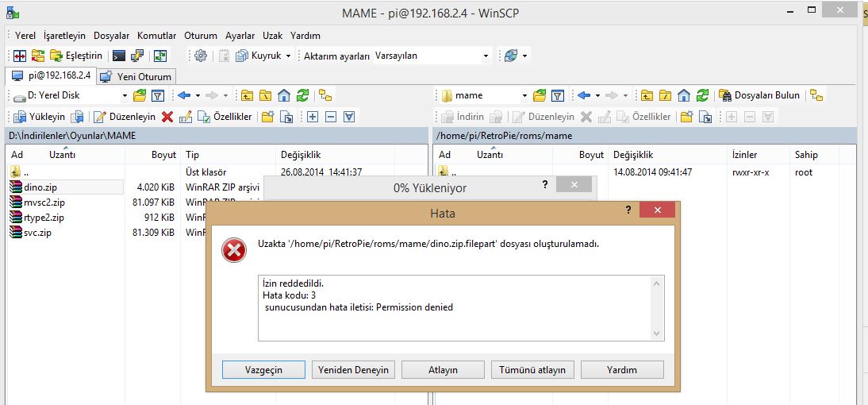Click the Filter icon in remote panel
This screenshot has height=405, width=868.
(x=558, y=96)
